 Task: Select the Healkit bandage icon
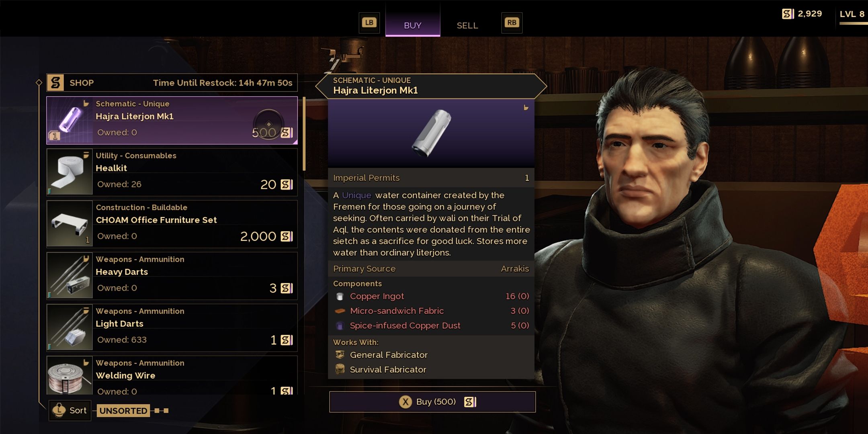click(x=70, y=172)
